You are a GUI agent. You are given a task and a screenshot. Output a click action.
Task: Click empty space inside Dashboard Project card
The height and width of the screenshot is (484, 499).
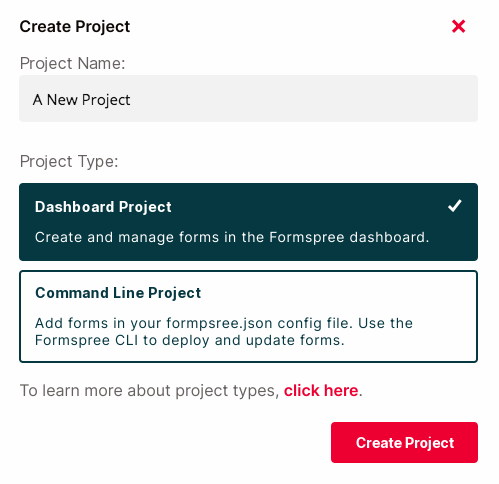[300, 207]
